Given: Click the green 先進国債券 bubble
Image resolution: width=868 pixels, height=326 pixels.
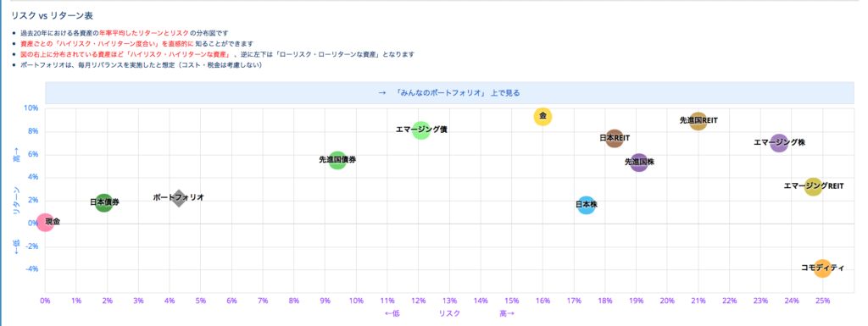Looking at the screenshot, I should click(x=337, y=160).
